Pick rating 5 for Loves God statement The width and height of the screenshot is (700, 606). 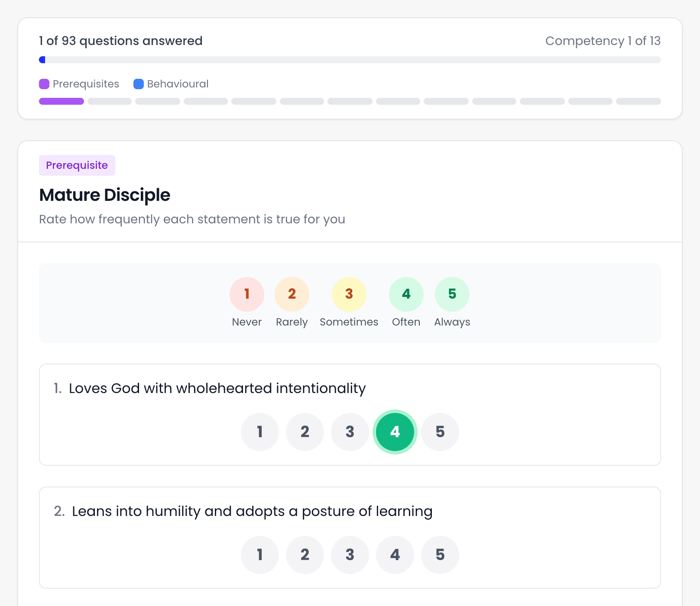coord(440,432)
